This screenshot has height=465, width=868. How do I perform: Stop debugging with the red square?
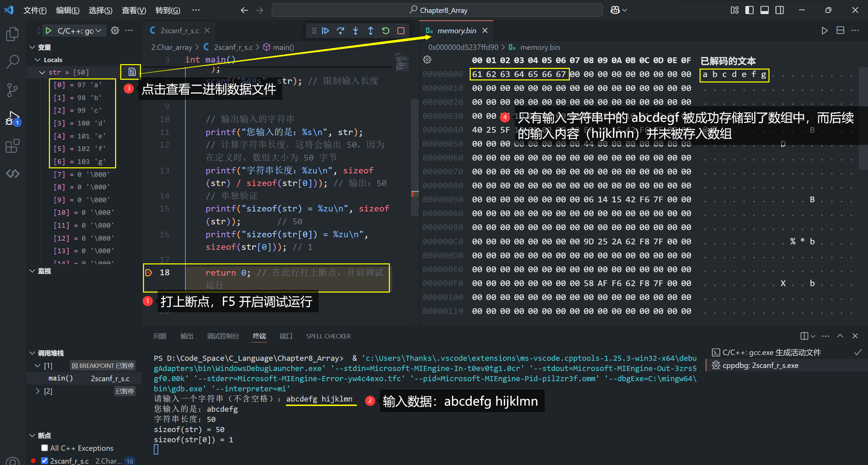401,31
